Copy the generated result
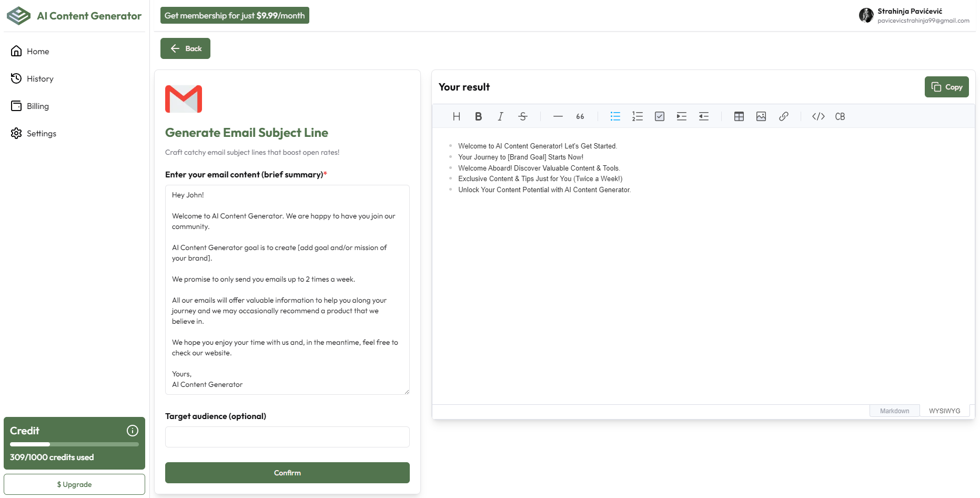 [946, 87]
